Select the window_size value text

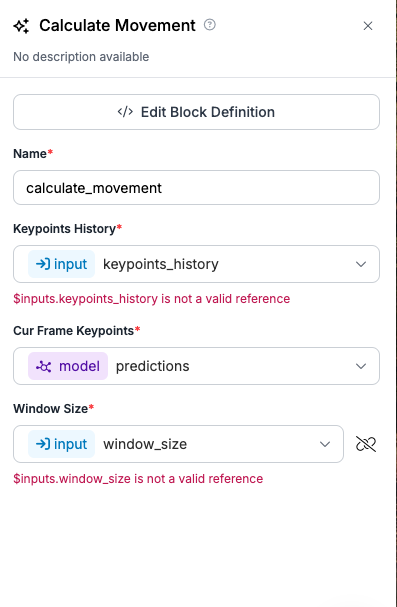pyautogui.click(x=145, y=444)
